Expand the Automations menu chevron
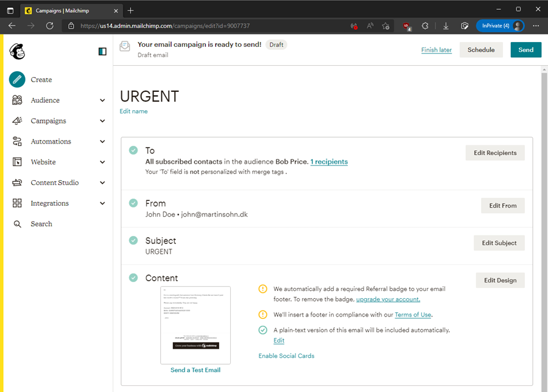The image size is (548, 392). coord(102,141)
